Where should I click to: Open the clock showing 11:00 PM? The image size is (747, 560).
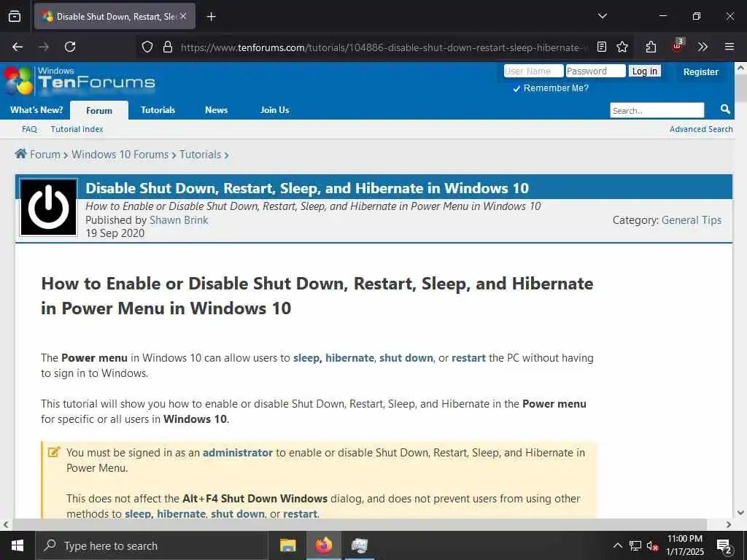[684, 545]
